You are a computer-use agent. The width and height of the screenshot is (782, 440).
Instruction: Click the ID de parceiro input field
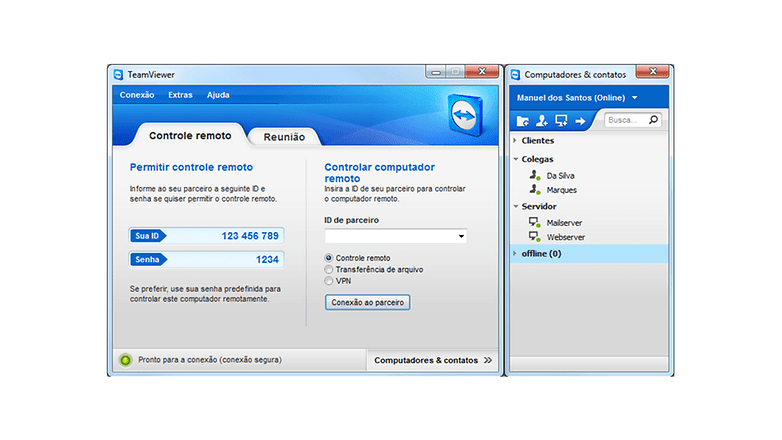coord(395,236)
